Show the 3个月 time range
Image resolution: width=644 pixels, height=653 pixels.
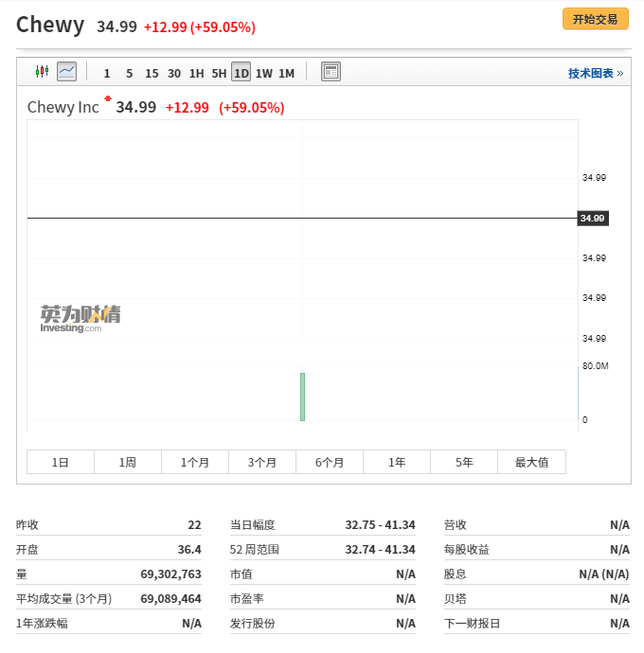click(262, 462)
